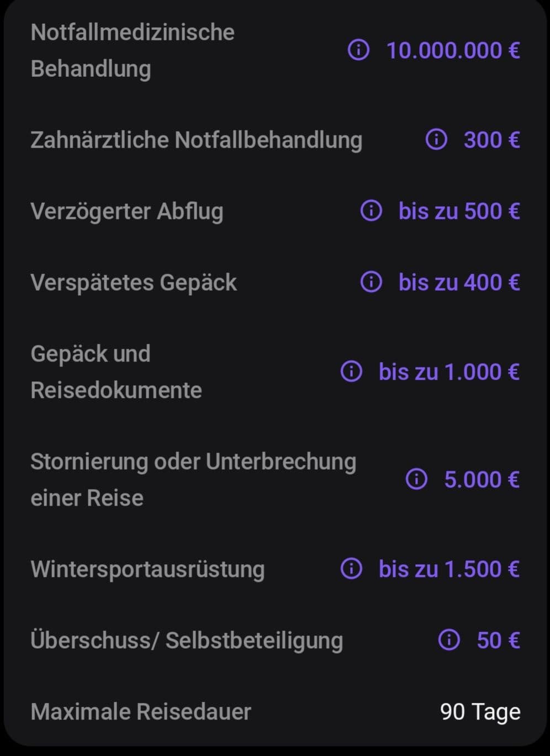Tap the 300 € dental coverage amount
The image size is (550, 756).
pyautogui.click(x=491, y=140)
